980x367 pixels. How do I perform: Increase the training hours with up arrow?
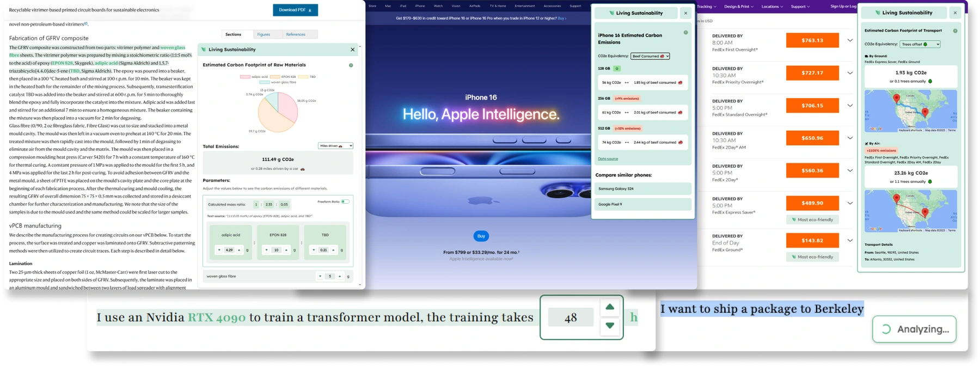(610, 307)
